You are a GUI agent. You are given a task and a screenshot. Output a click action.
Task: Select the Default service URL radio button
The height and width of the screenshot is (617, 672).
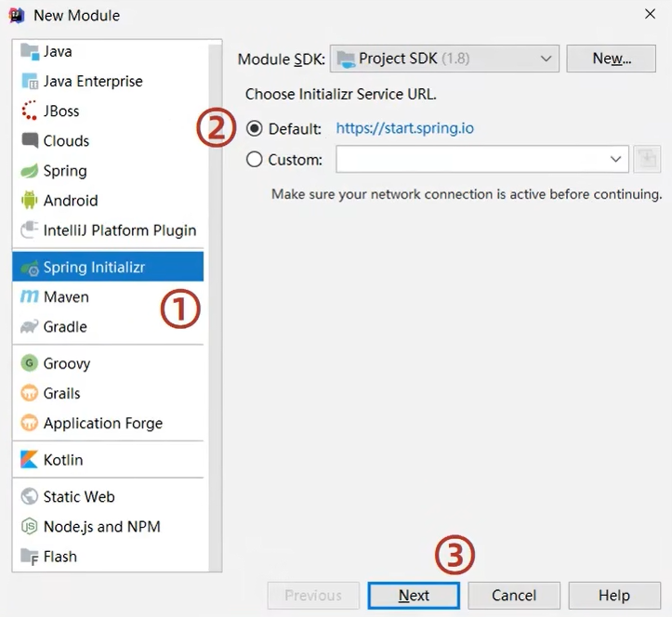click(254, 128)
